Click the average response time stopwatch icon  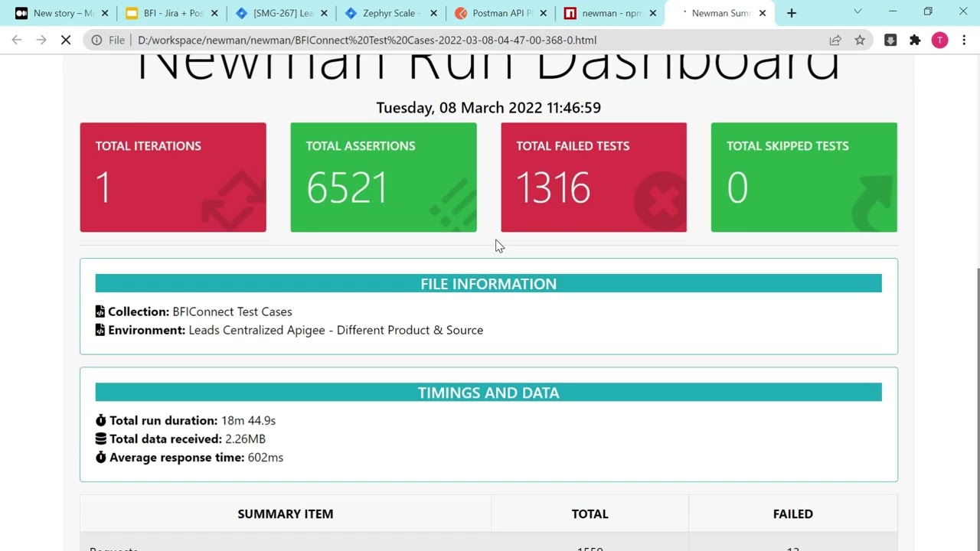pos(100,457)
